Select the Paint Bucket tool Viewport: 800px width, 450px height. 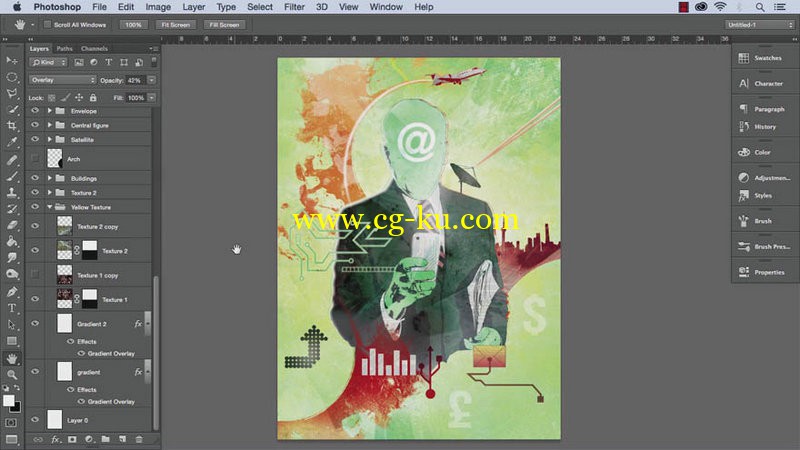tap(12, 242)
